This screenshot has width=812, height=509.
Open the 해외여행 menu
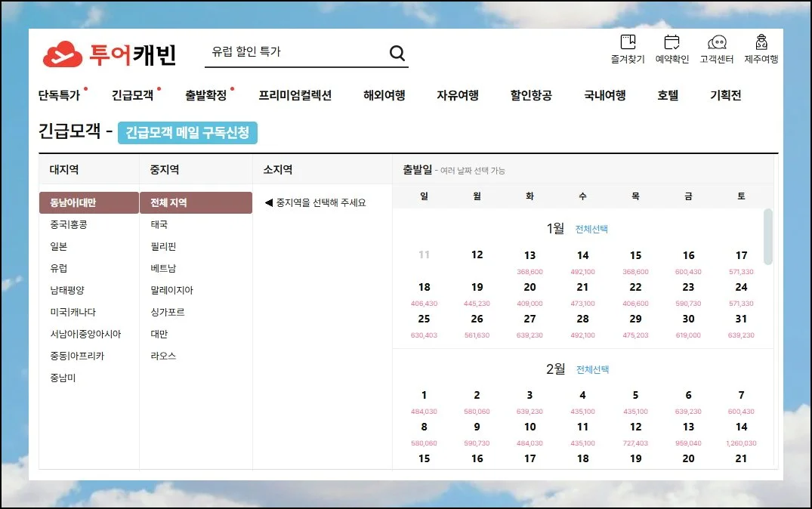coord(384,95)
